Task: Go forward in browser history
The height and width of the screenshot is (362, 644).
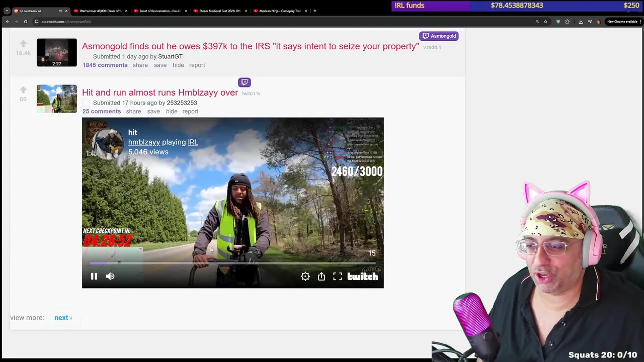Action: [16, 22]
